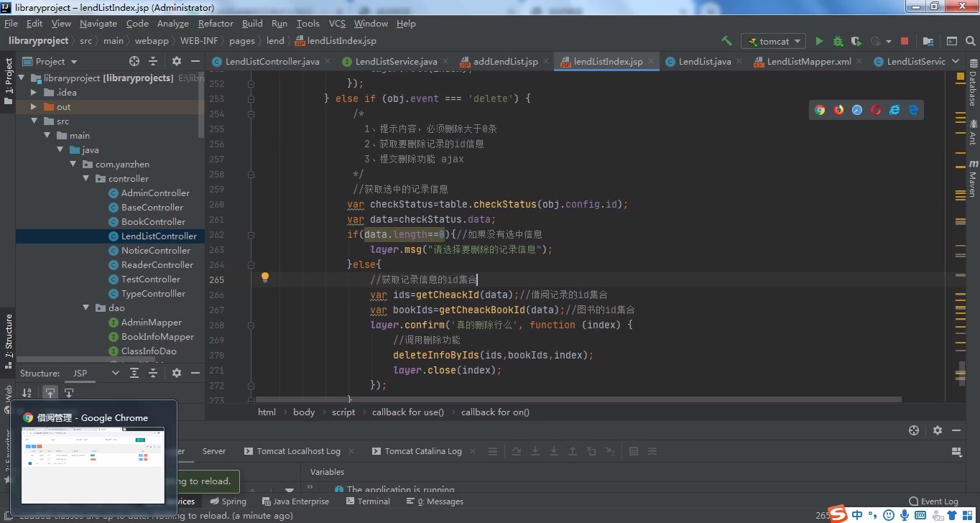
Task: Open Project panel settings gear
Action: tap(176, 62)
